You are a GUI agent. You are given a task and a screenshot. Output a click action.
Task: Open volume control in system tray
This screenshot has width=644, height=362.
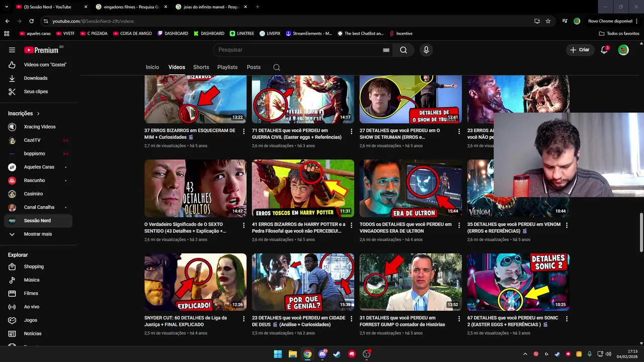[x=608, y=354]
